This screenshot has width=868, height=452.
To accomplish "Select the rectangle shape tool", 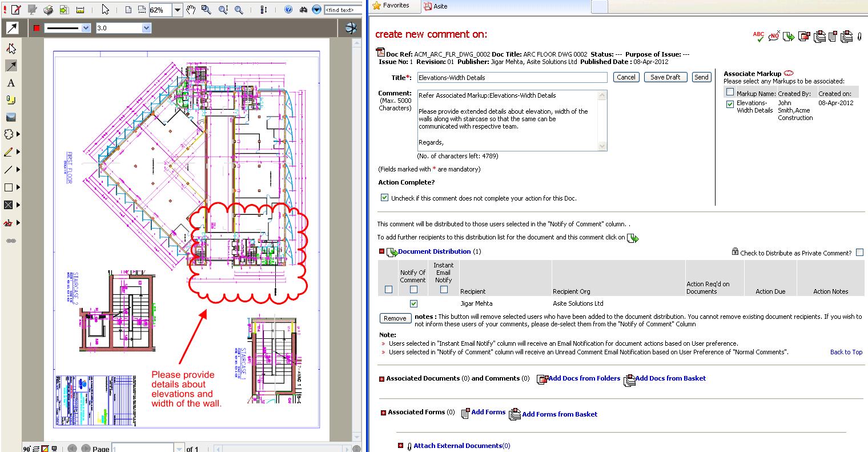I will [x=9, y=187].
